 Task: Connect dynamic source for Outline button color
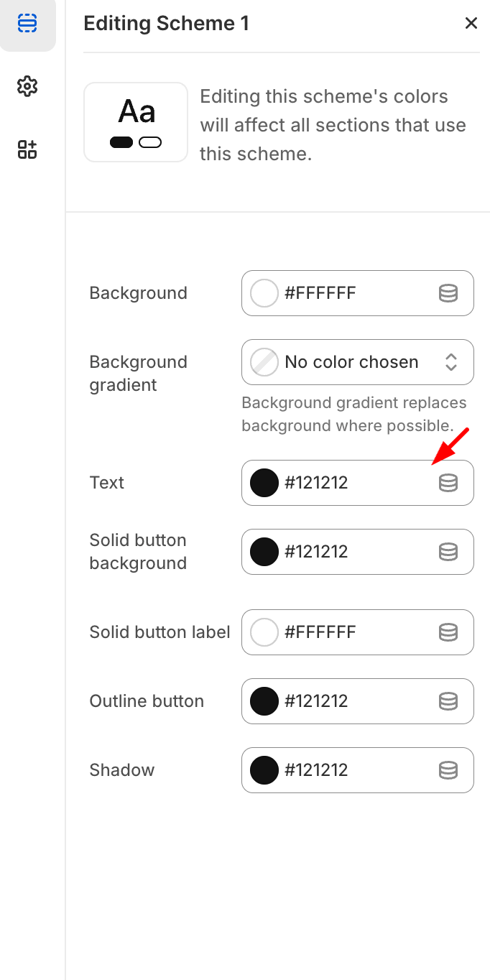pyautogui.click(x=448, y=701)
